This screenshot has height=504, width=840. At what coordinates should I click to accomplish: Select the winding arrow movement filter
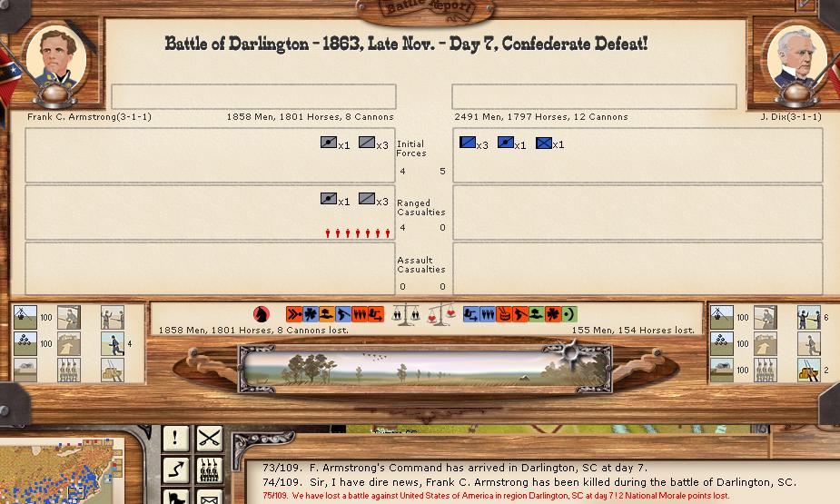[175, 469]
